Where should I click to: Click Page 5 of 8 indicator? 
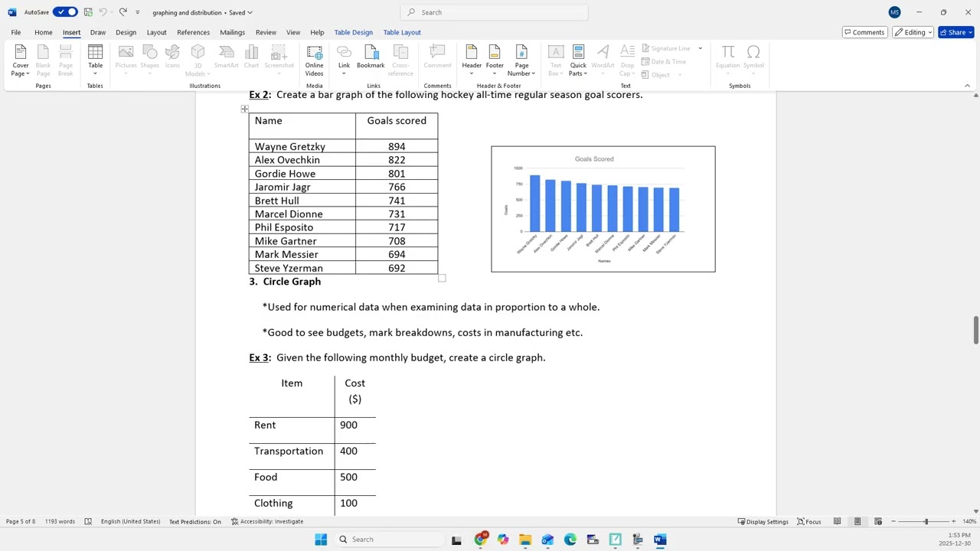21,521
